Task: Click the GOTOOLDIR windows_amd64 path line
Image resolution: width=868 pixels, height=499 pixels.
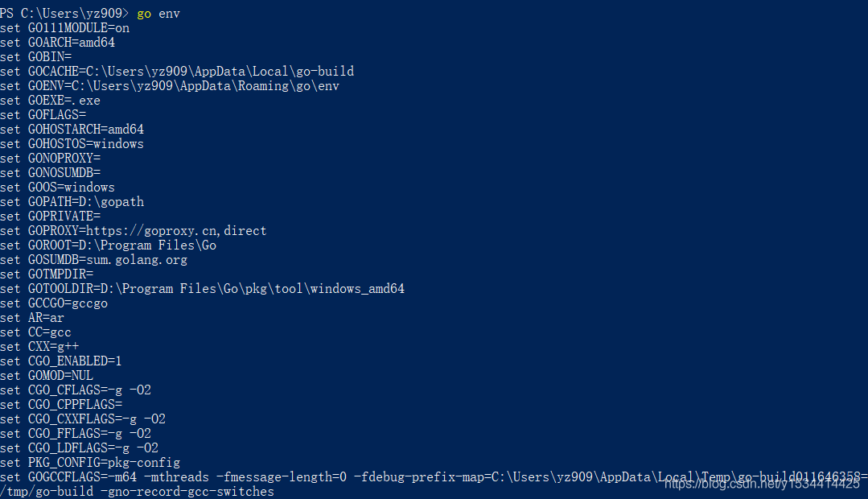Action: (202, 289)
